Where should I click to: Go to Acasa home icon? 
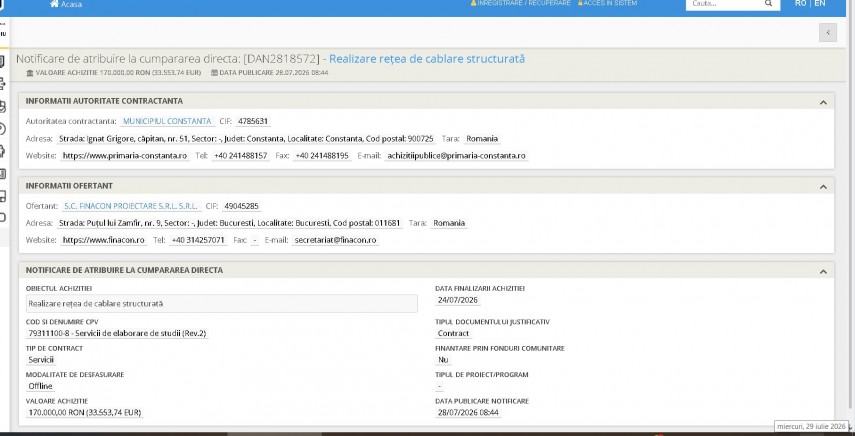pos(54,4)
